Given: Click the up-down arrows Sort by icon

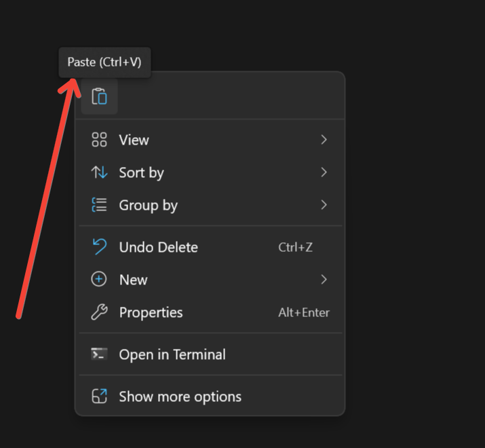Looking at the screenshot, I should click(99, 172).
